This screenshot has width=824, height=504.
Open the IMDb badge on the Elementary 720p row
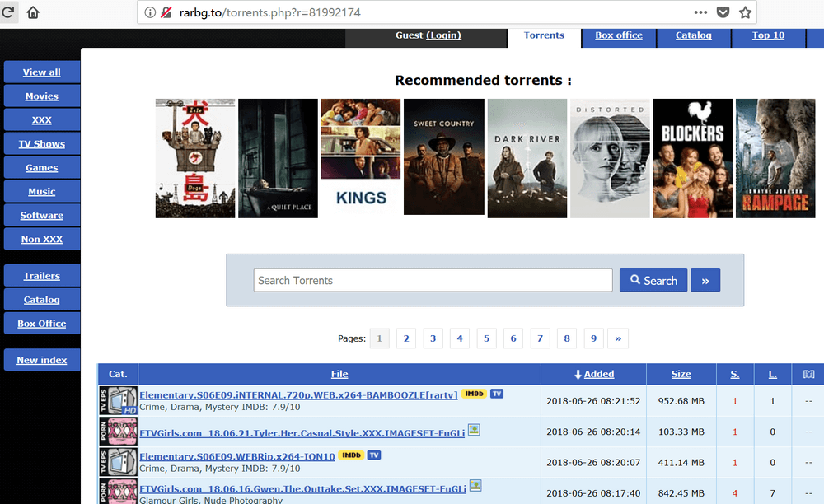[474, 394]
